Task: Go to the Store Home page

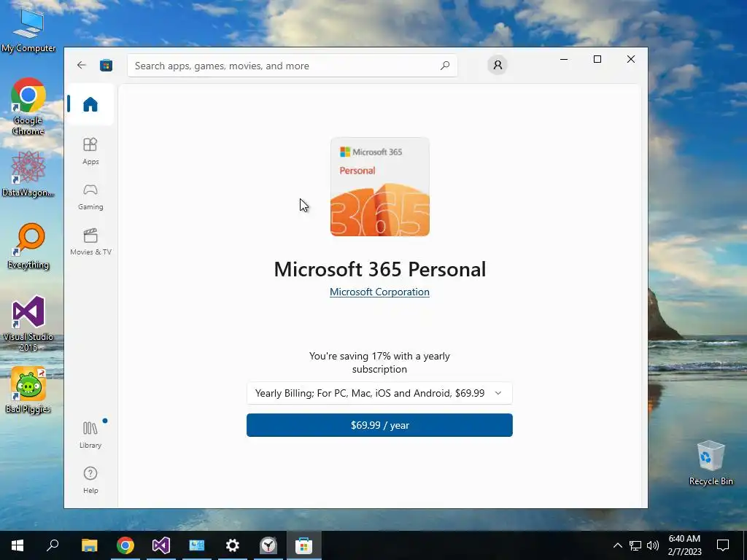Action: [x=90, y=104]
